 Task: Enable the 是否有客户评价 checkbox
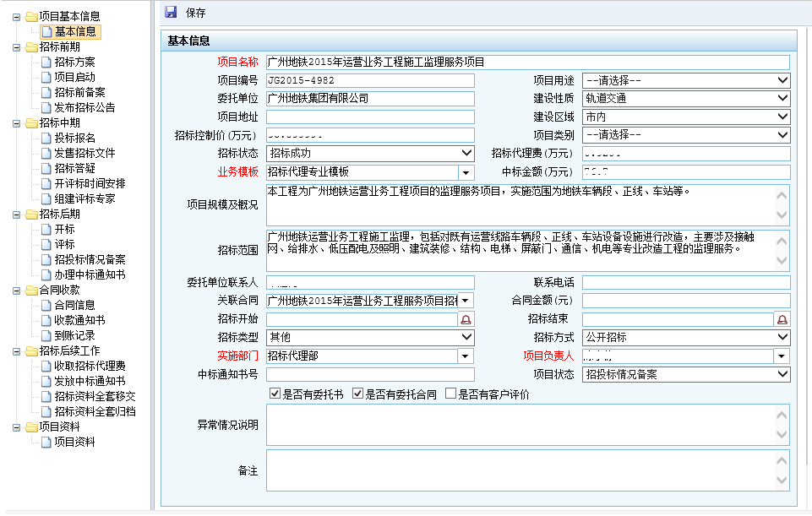click(450, 394)
